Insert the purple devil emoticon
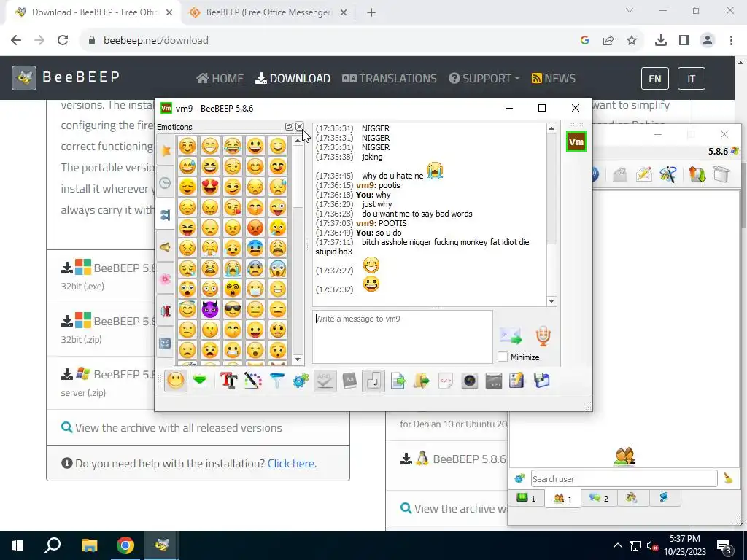747x560 pixels. point(209,309)
